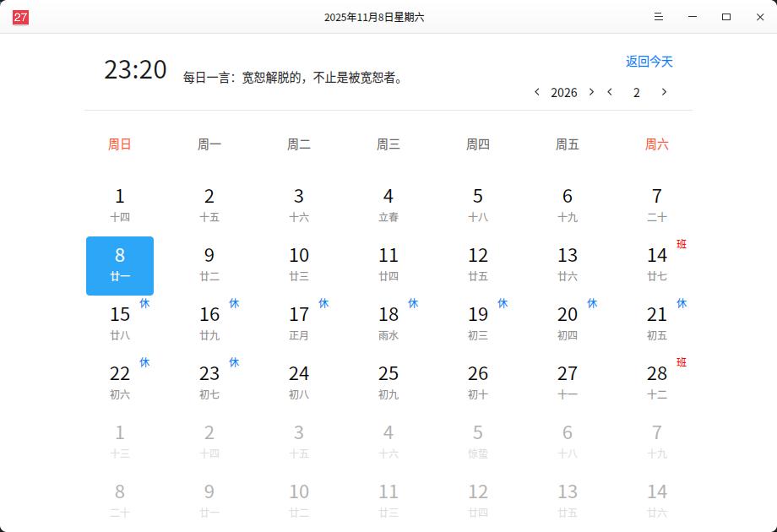Click the 班 work badge on February 14
Viewport: 777px width, 532px height.
pos(682,244)
